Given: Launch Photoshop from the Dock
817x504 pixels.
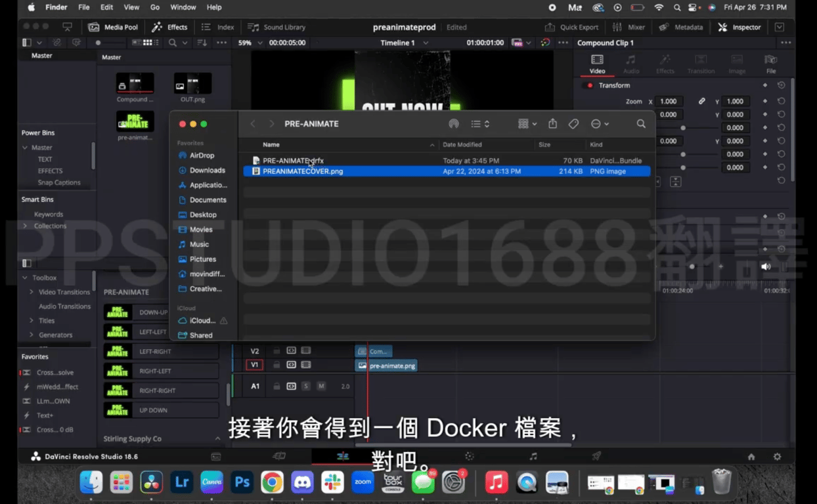Looking at the screenshot, I should (242, 483).
